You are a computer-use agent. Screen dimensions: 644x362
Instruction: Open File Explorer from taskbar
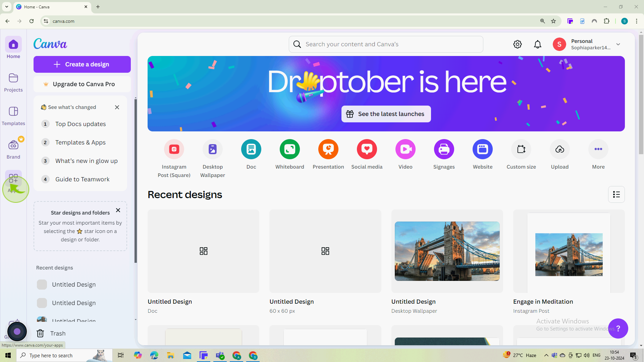170,355
